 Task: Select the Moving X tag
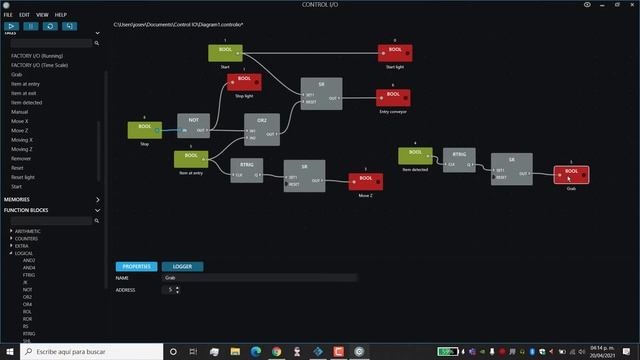tap(22, 140)
